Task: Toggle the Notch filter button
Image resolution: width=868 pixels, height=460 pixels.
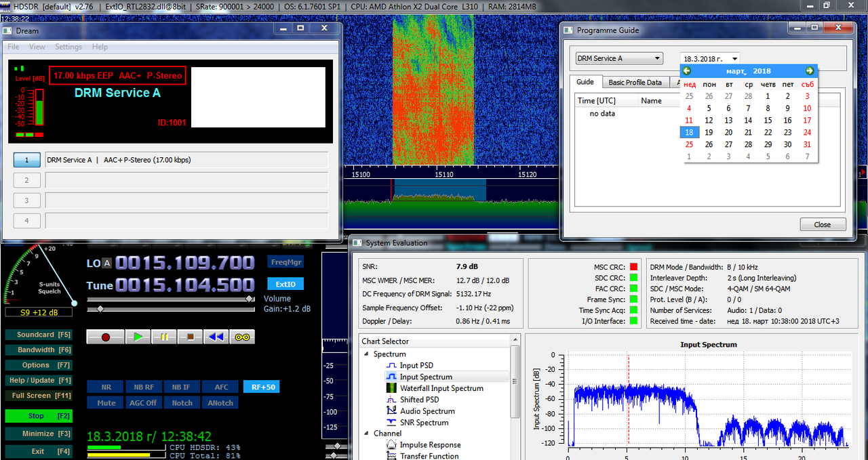Action: (x=182, y=402)
